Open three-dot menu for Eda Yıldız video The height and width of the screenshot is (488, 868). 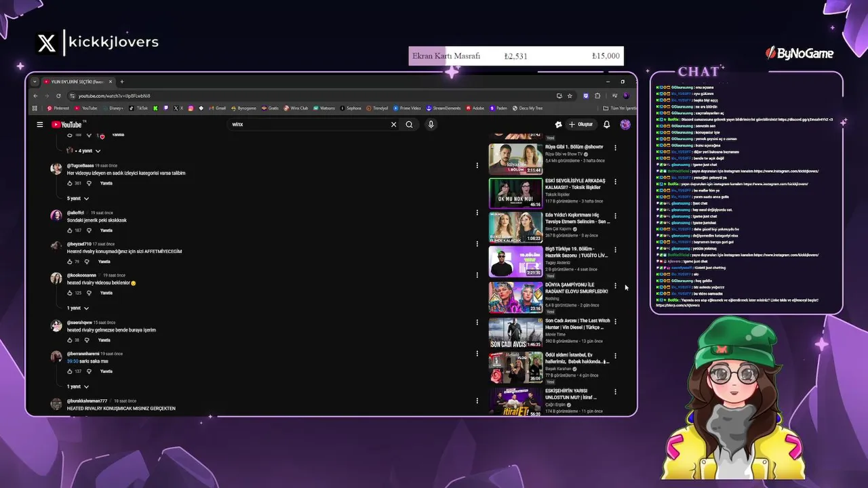tap(616, 216)
